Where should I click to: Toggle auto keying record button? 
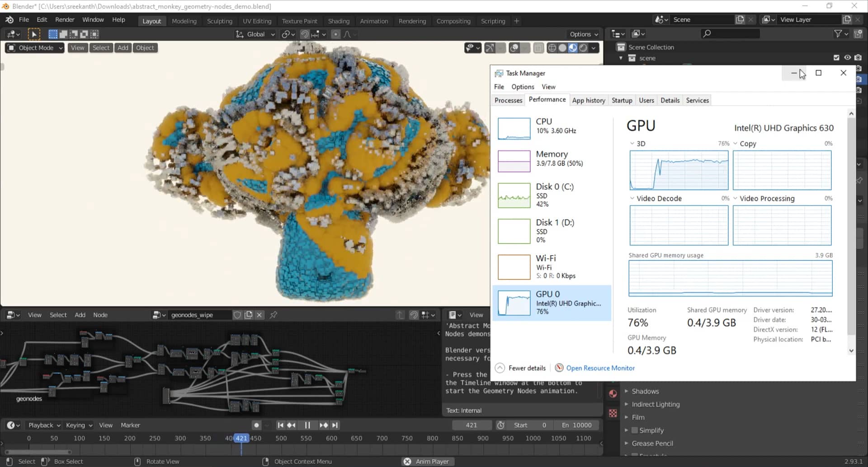tap(256, 425)
